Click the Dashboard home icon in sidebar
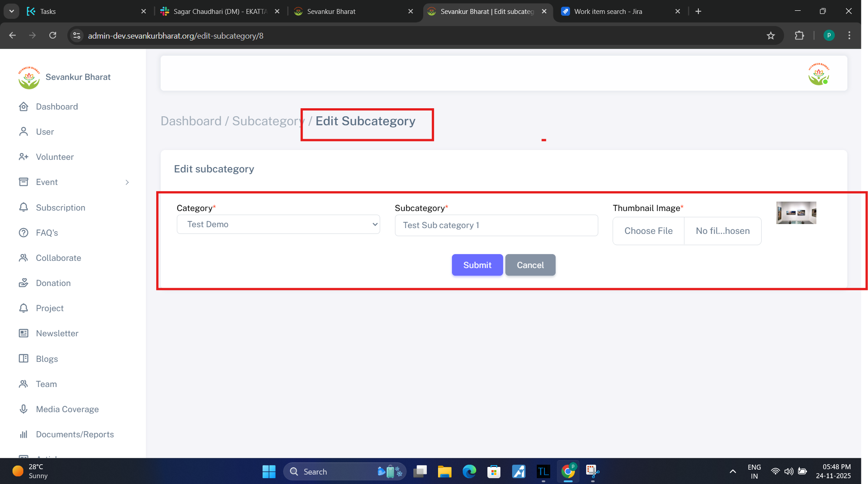This screenshot has height=484, width=868. coord(23,106)
